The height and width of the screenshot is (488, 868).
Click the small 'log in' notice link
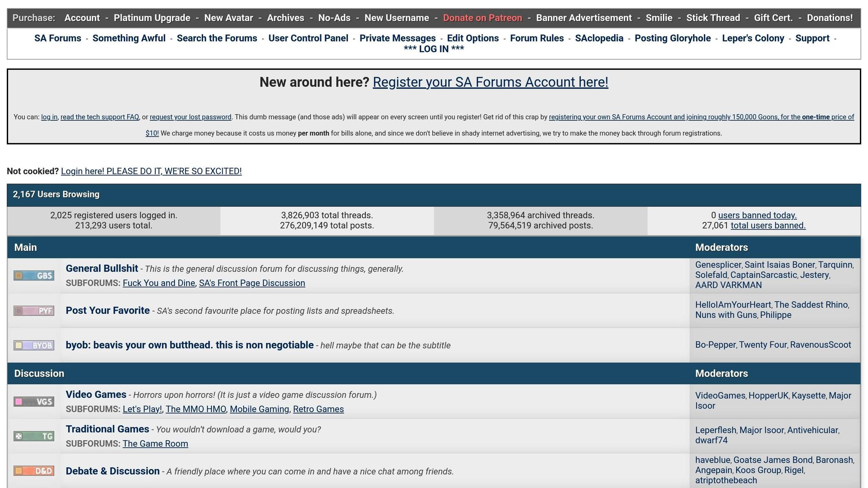(x=49, y=117)
